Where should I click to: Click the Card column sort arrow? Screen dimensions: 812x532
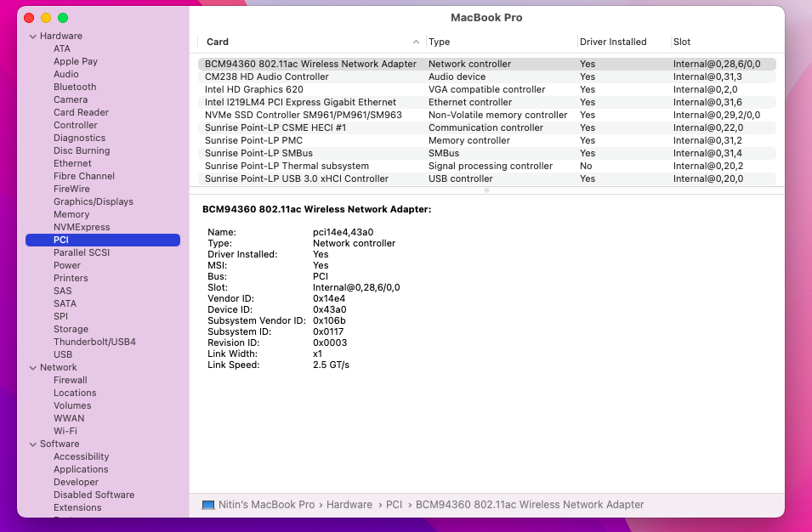(416, 41)
